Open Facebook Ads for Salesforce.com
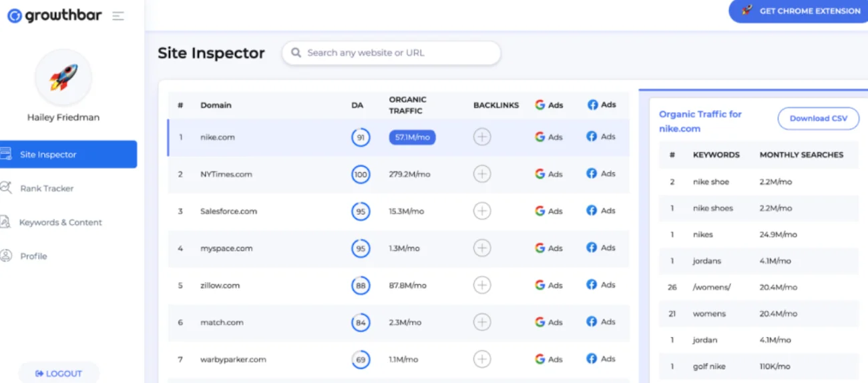The width and height of the screenshot is (868, 383). point(601,210)
